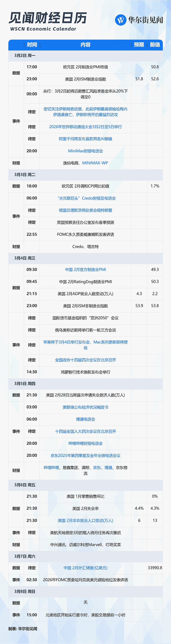Open the 阿里千问将发布首款同名AI眼镜 link
Viewport: 171px width, 644px height.
(85, 139)
